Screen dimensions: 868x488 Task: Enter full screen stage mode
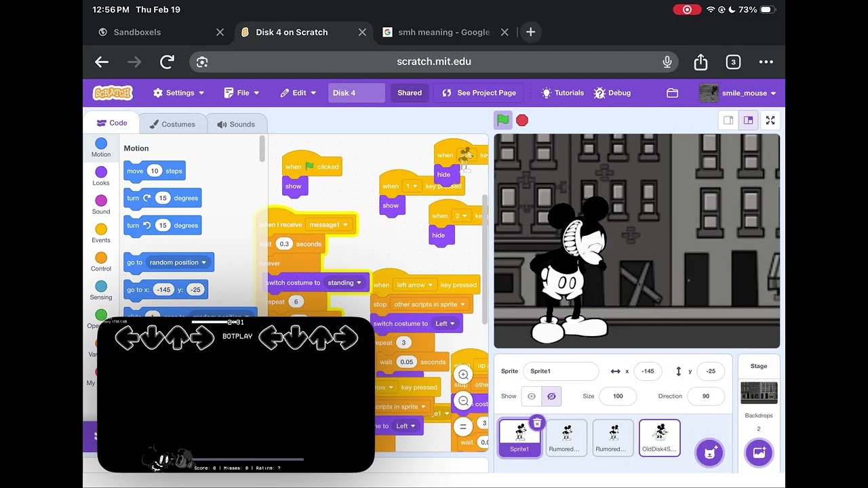[x=770, y=120]
